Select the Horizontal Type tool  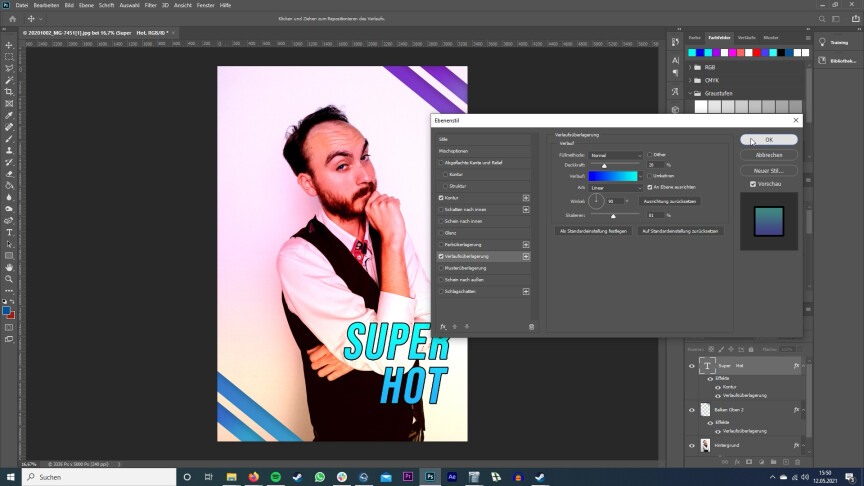click(9, 232)
